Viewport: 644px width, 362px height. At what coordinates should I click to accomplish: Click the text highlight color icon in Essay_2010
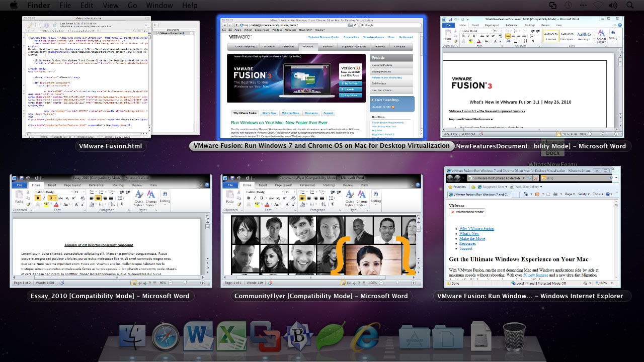pos(46,204)
